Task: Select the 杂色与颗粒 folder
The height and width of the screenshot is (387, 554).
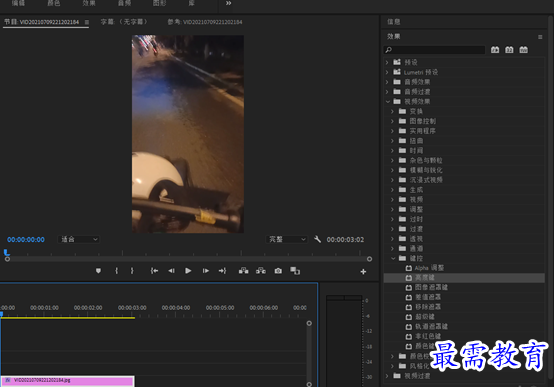Action: click(x=426, y=160)
